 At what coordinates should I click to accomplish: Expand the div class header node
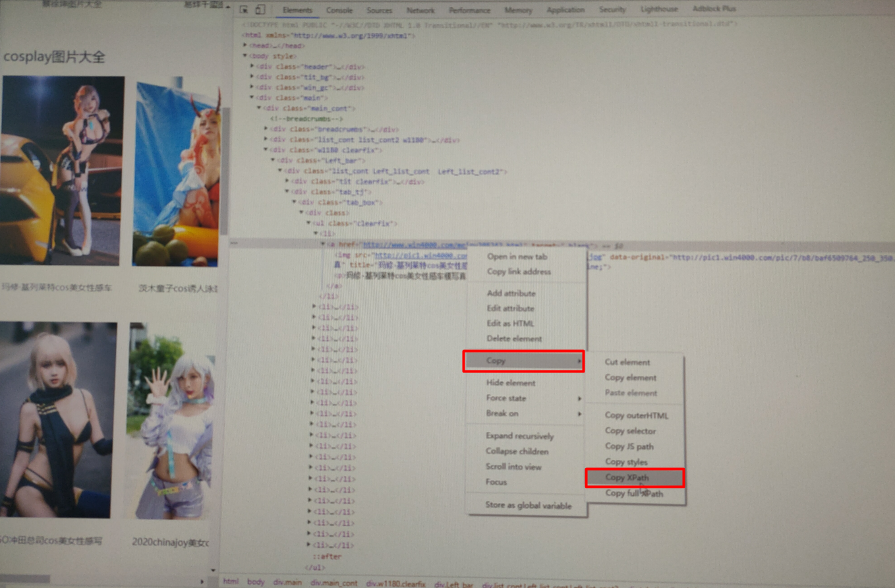[x=252, y=67]
